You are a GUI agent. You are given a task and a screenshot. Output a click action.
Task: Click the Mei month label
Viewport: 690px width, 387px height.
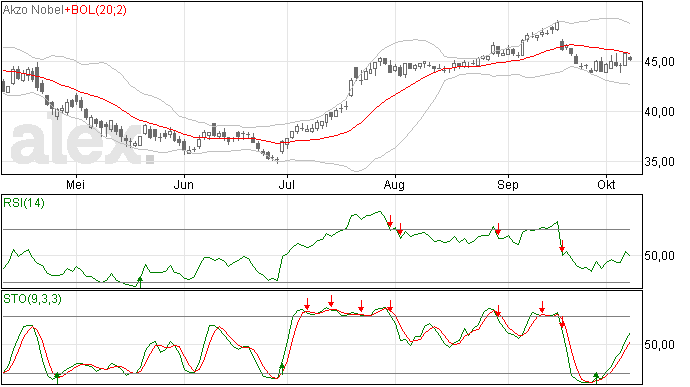pyautogui.click(x=75, y=184)
